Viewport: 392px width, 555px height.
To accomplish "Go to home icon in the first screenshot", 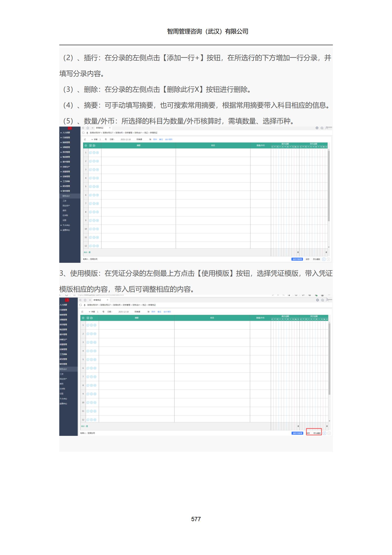I will (x=88, y=128).
